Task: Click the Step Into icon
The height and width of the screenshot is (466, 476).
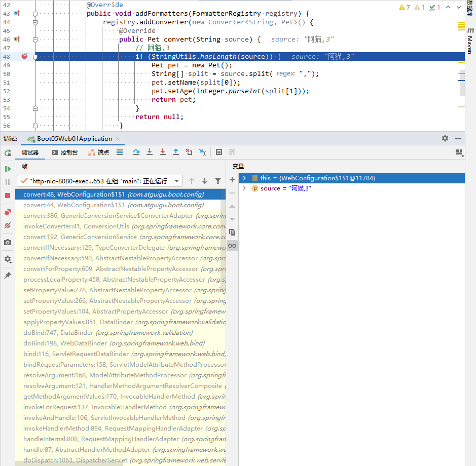Action: 150,152
